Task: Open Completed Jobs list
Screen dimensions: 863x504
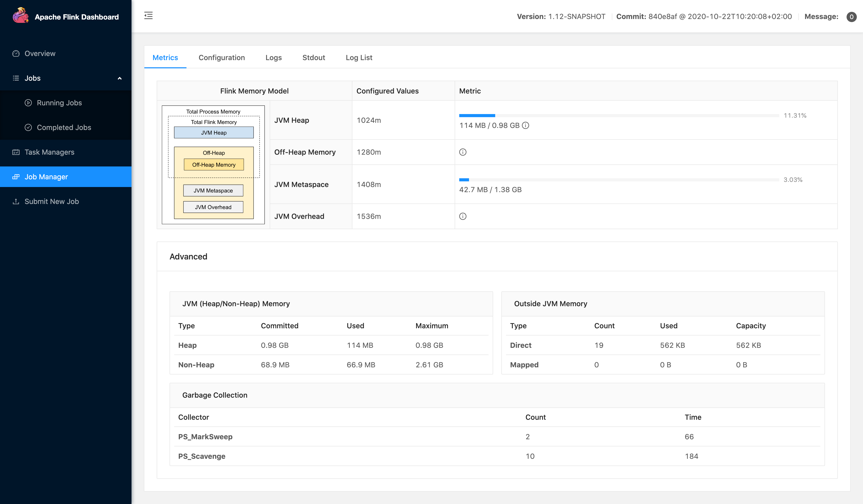Action: 64,127
